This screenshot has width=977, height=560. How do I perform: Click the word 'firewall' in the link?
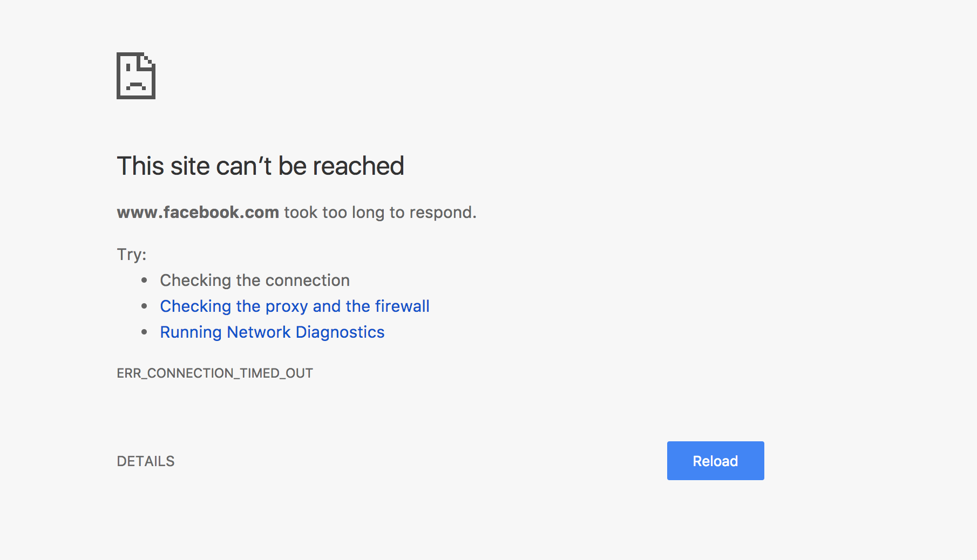coord(402,306)
